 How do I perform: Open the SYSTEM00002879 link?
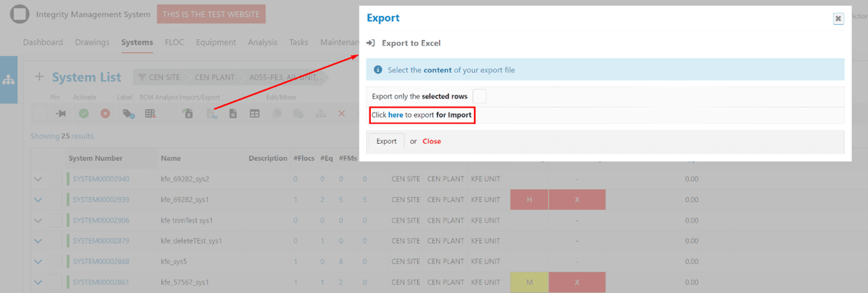[101, 240]
